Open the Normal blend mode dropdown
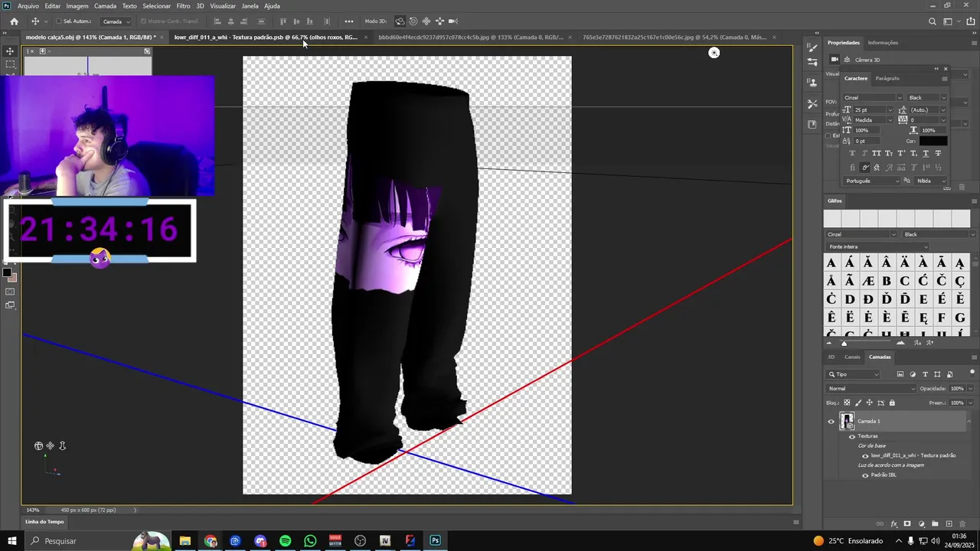Viewport: 980px width, 551px height. [871, 388]
